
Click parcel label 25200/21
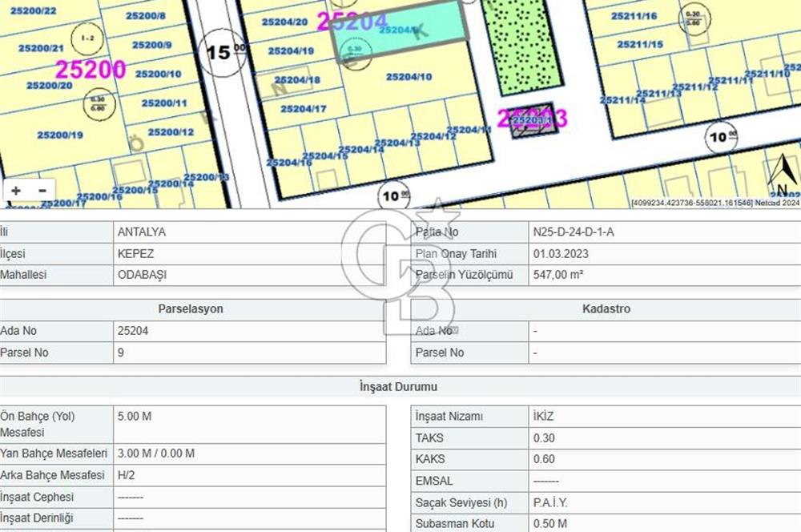coord(41,49)
